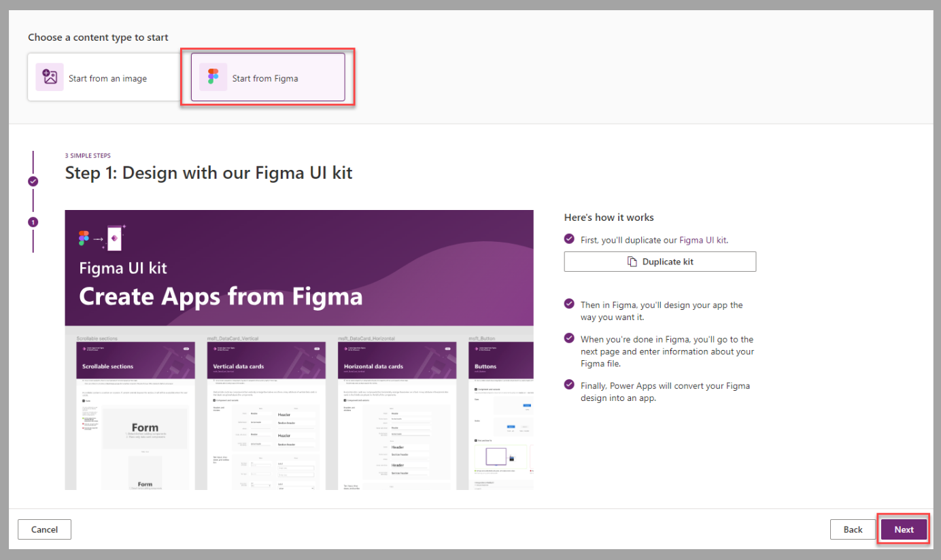The image size is (941, 560).
Task: Click the "Here's how it works" heading
Action: pos(609,217)
